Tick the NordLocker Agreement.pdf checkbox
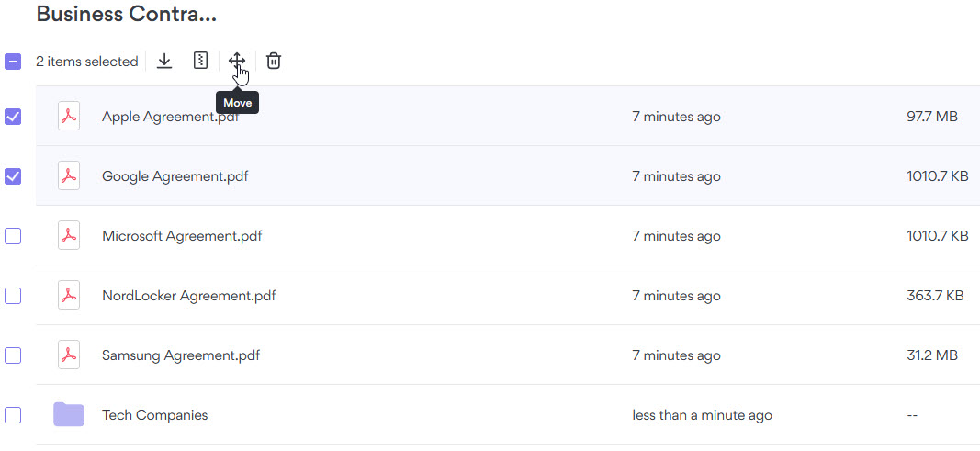 click(13, 296)
